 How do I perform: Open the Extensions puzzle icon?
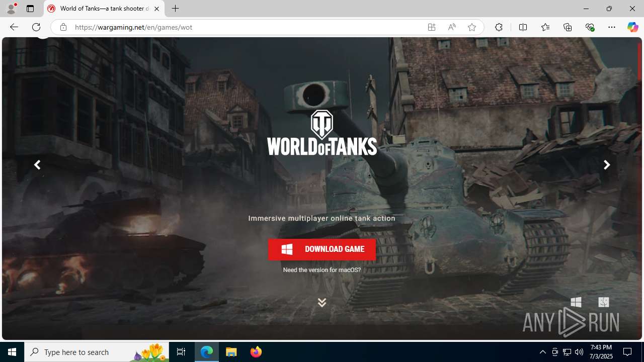click(x=499, y=27)
